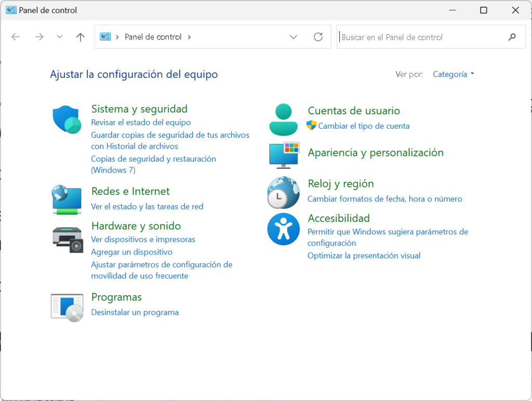Click the back navigation arrow

coord(16,37)
